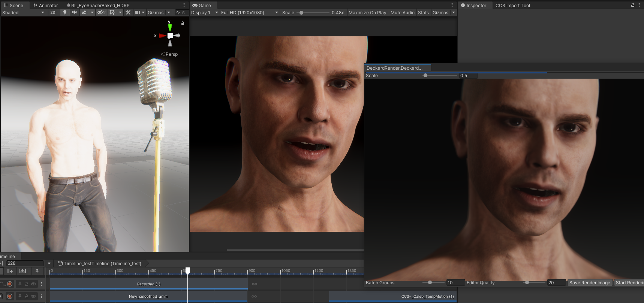The image size is (644, 303).
Task: Open Game view Gizmos dropdown arrow
Action: tap(454, 12)
